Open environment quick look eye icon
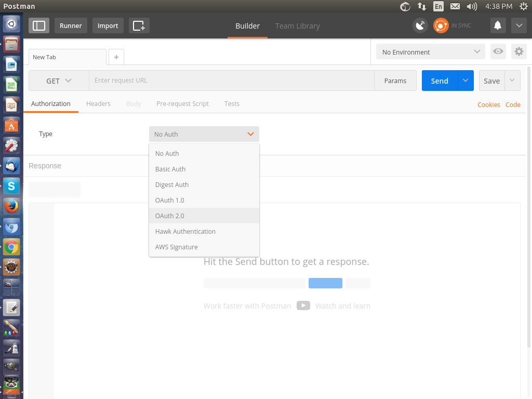Viewport: 532px width, 399px height. click(498, 51)
